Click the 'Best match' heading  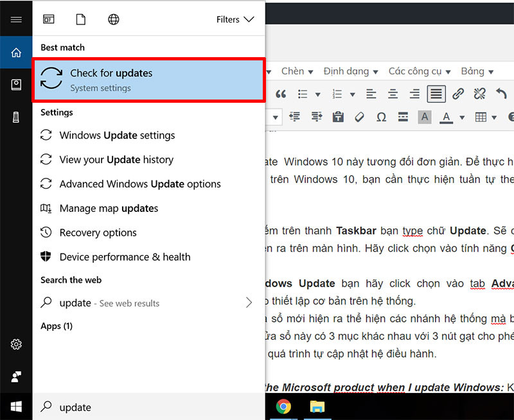(x=62, y=48)
